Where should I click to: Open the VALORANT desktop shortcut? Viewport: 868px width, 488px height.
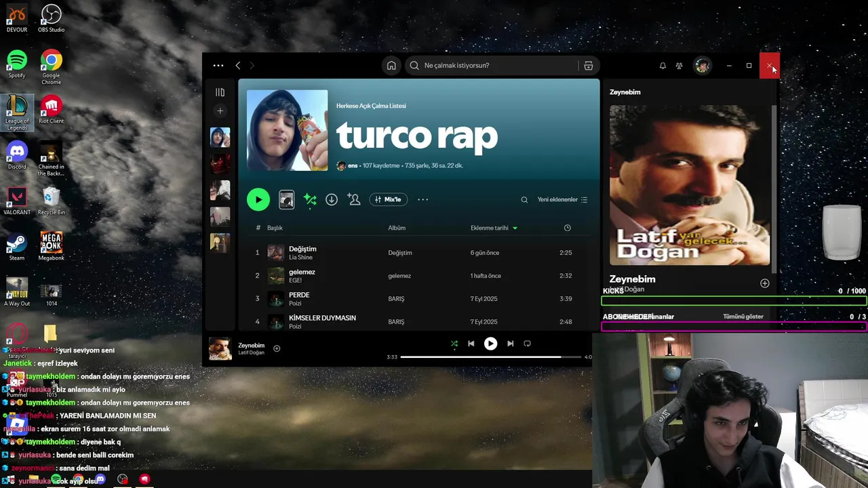click(17, 201)
